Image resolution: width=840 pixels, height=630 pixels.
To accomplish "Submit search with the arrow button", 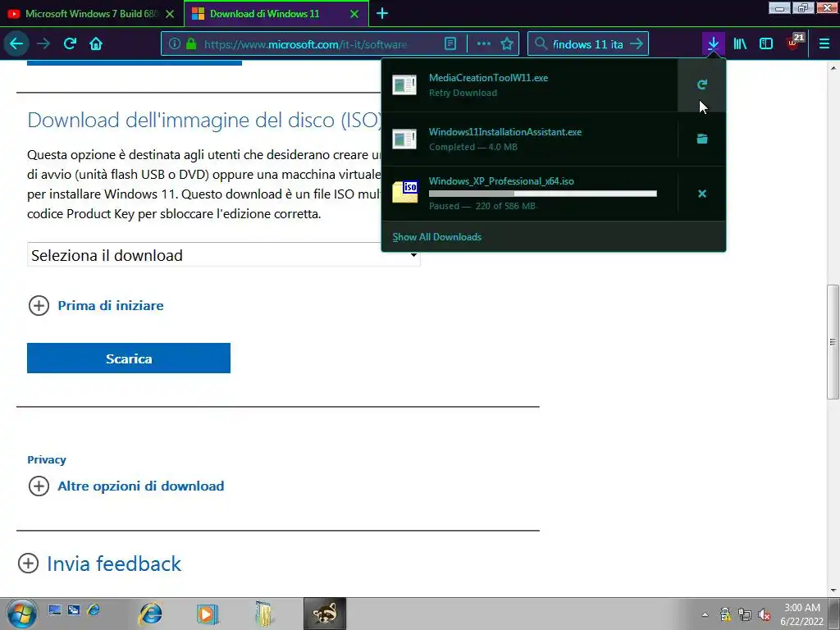I will (636, 44).
